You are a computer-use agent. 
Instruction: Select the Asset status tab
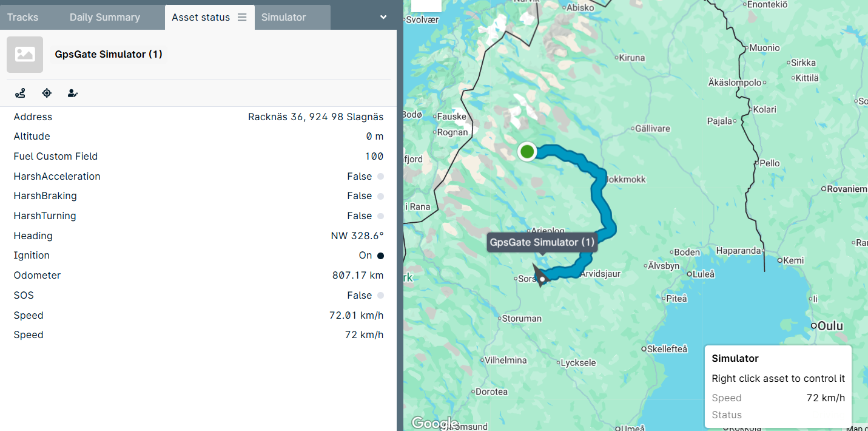201,17
